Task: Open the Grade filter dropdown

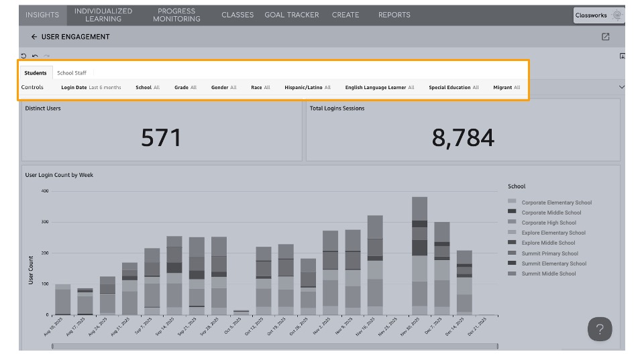Action: pos(185,87)
